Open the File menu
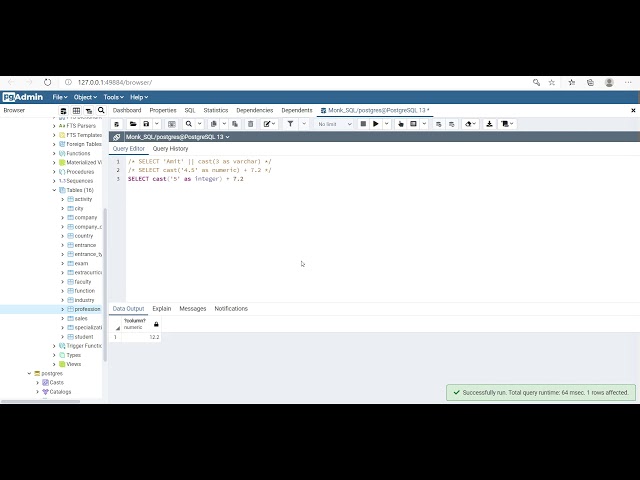Screen dimensions: 640x480 point(60,97)
